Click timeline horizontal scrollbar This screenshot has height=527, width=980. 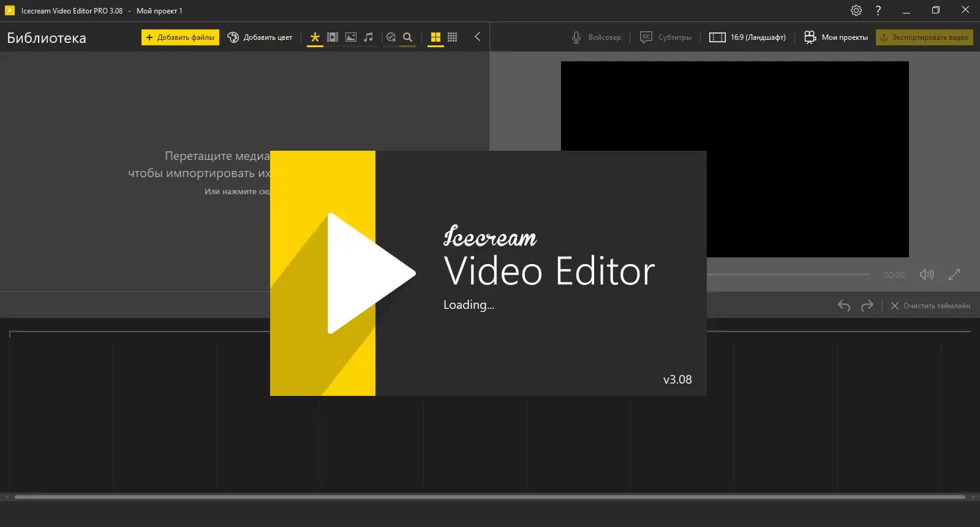pos(490,497)
